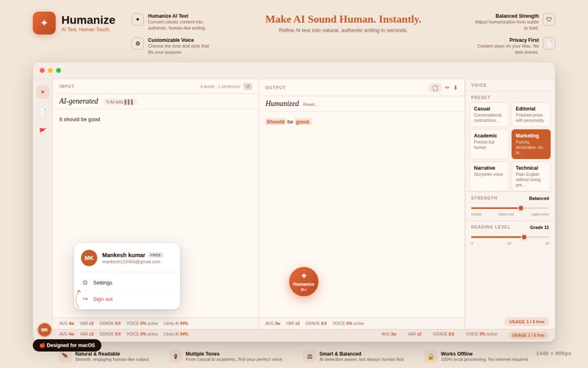This screenshot has height=368, width=588.
Task: Click the Natural & Readable feather icon
Action: pyautogui.click(x=65, y=356)
